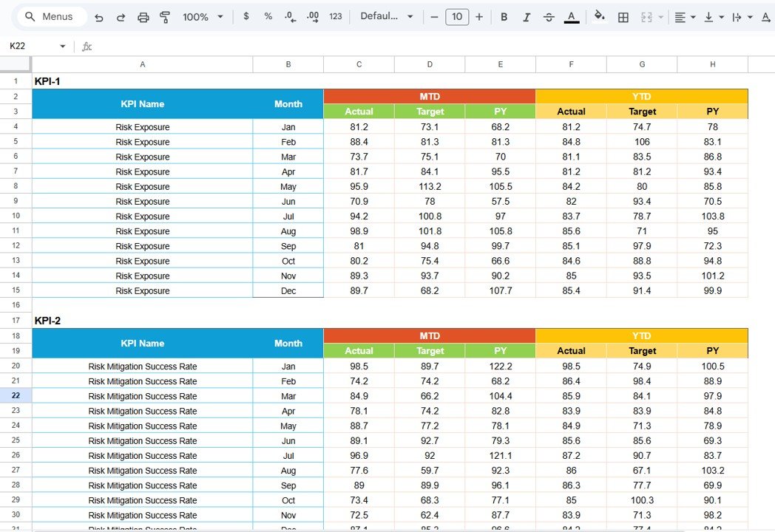The height and width of the screenshot is (532, 775).
Task: Open the font family dropdown
Action: pos(385,16)
